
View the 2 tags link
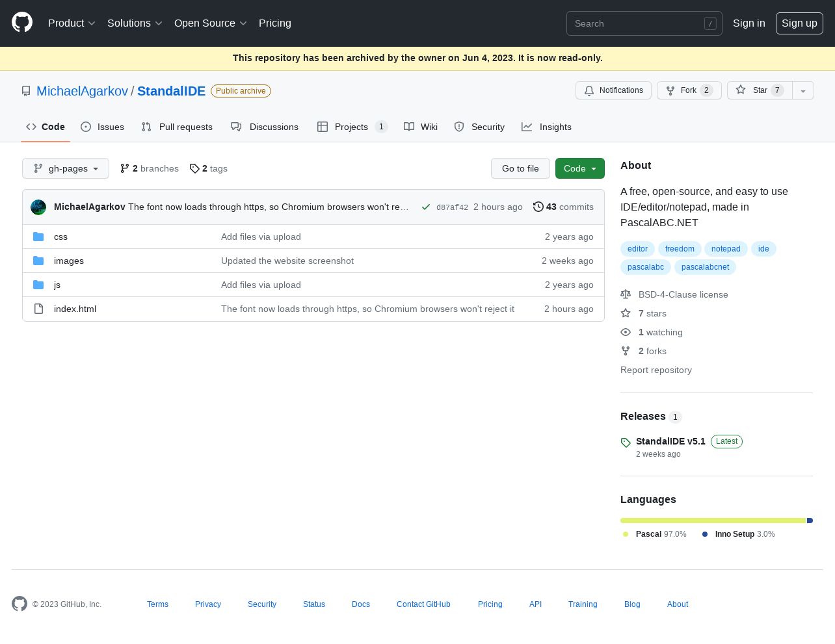tap(209, 168)
